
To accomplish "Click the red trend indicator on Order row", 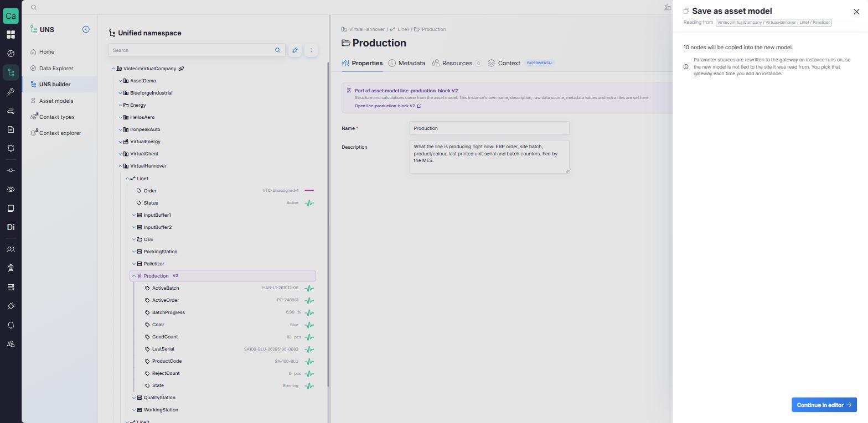I will [x=309, y=191].
